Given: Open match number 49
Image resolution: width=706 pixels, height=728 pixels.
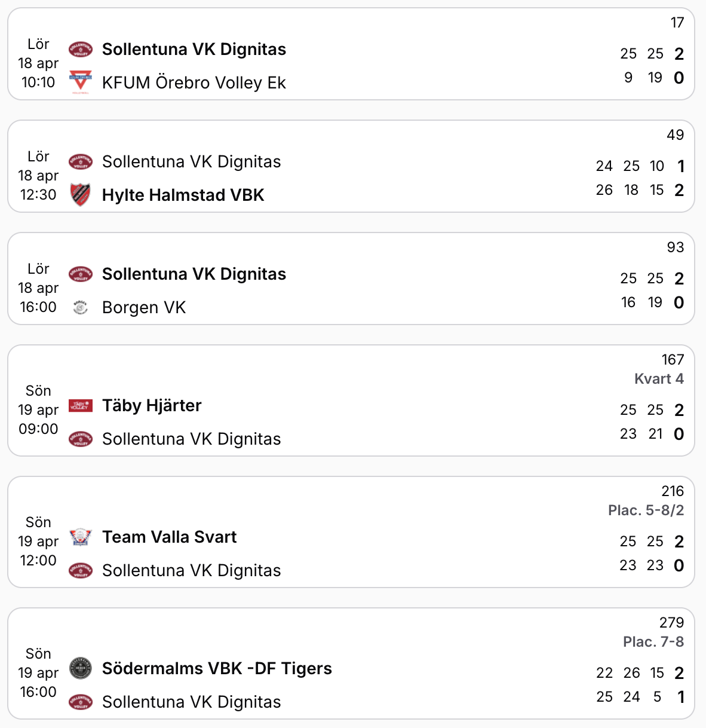Looking at the screenshot, I should 675,135.
